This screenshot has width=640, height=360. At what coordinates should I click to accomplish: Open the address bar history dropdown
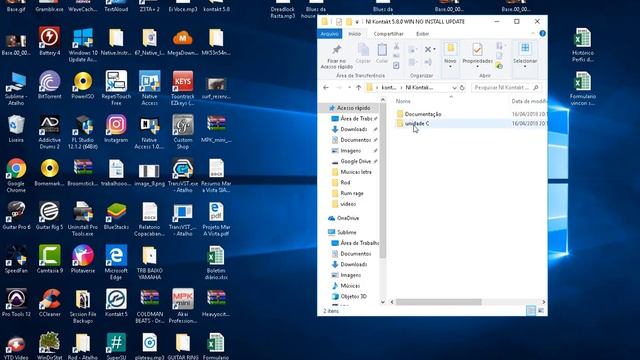454,87
